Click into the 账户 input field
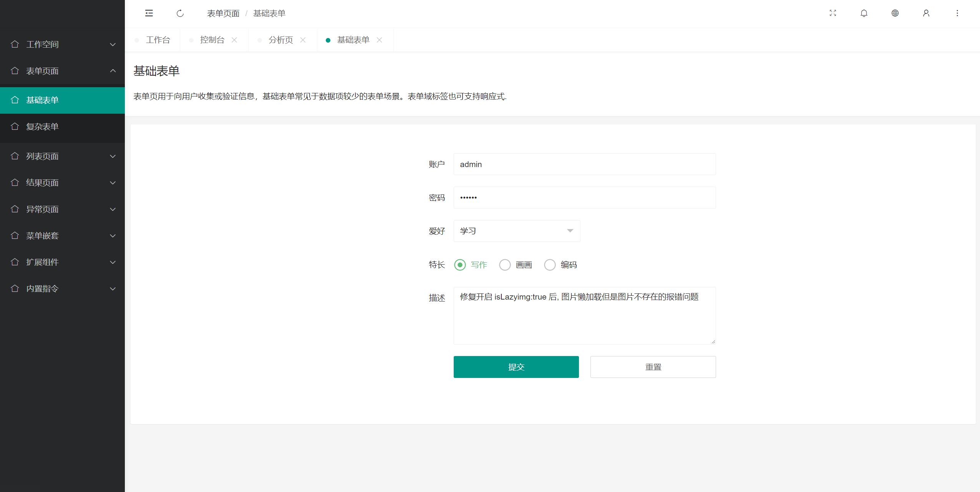Viewport: 980px width, 492px height. click(x=584, y=164)
